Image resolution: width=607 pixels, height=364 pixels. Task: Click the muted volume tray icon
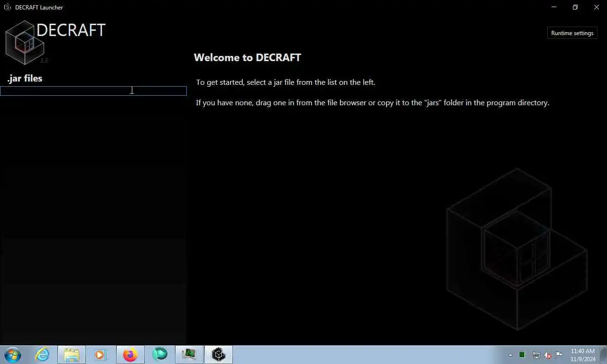coord(548,355)
